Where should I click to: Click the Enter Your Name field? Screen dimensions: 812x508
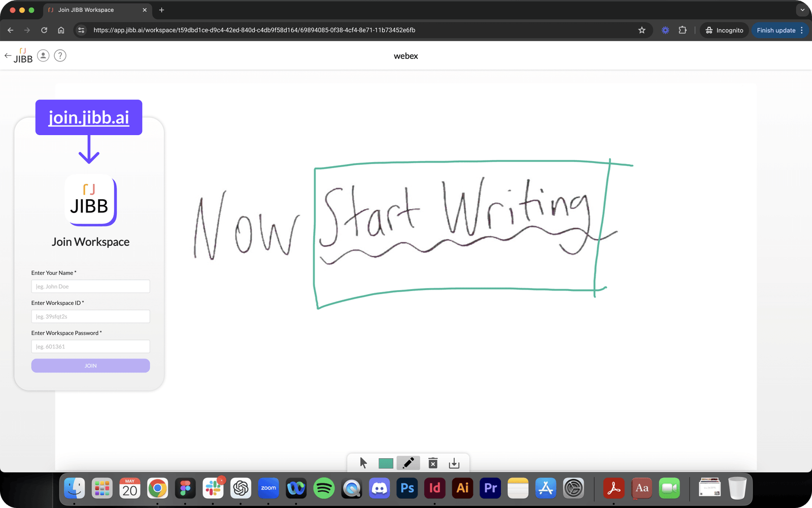coord(90,287)
